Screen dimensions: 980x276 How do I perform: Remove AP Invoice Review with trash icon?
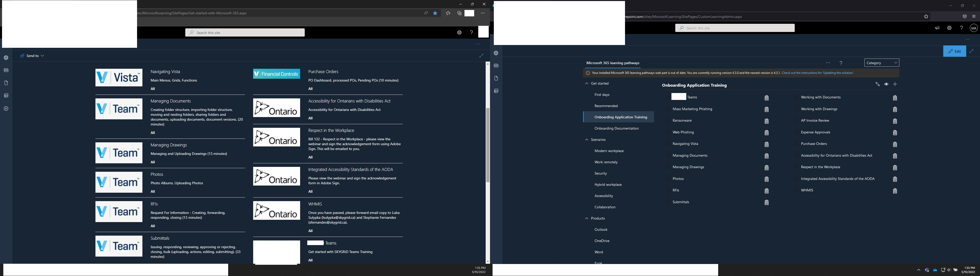coord(895,121)
